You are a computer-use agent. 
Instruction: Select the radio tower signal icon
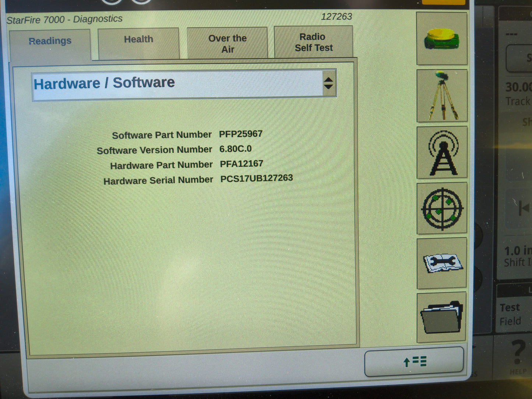pos(441,152)
